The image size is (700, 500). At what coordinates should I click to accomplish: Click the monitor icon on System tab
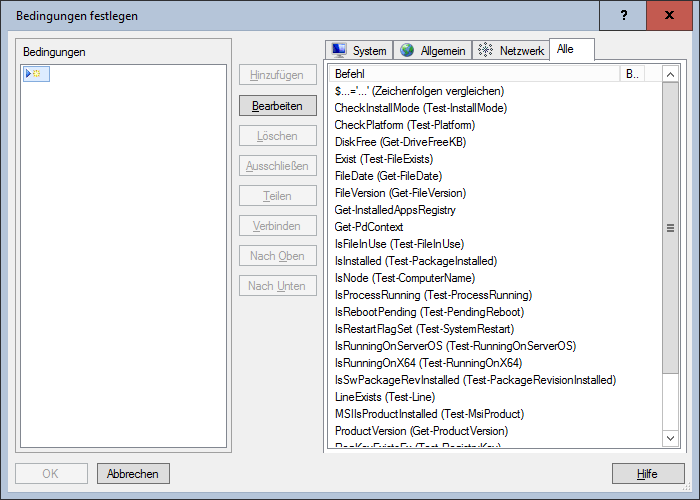338,50
